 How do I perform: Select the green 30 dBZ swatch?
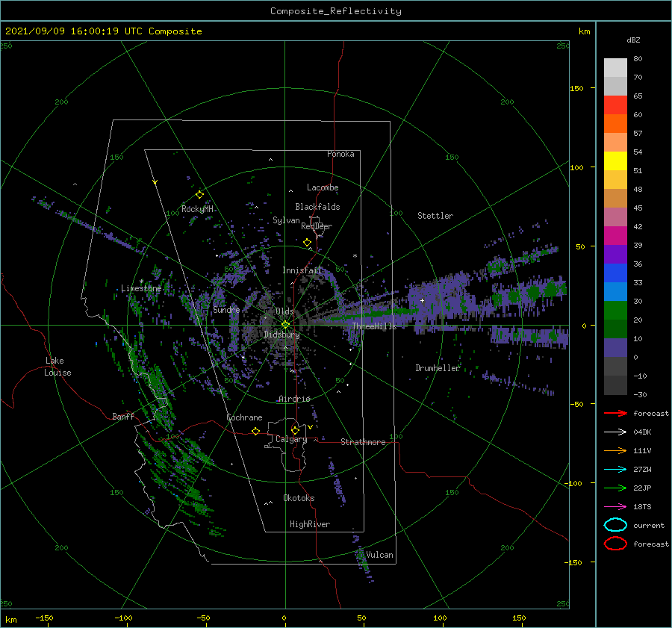click(x=615, y=310)
